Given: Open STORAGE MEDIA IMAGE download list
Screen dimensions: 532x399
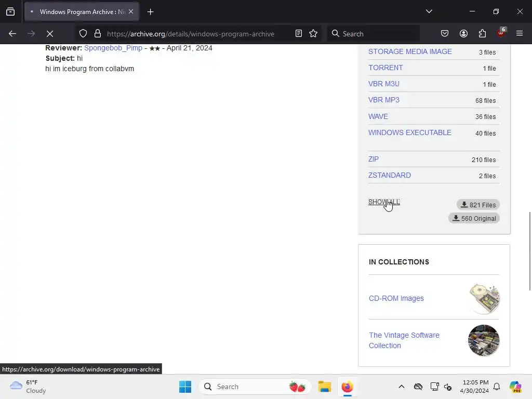Looking at the screenshot, I should (410, 51).
